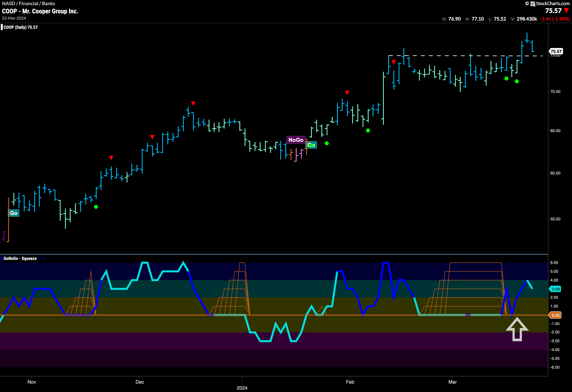Screen dimensions: 572x392
Task: Click the first of two mid-March green dots
Action: (x=506, y=79)
